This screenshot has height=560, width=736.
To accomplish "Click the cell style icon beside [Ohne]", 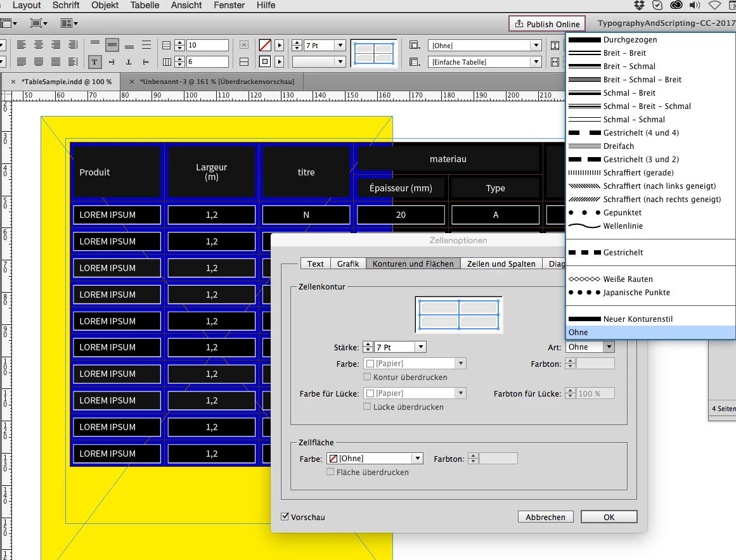I will 415,45.
